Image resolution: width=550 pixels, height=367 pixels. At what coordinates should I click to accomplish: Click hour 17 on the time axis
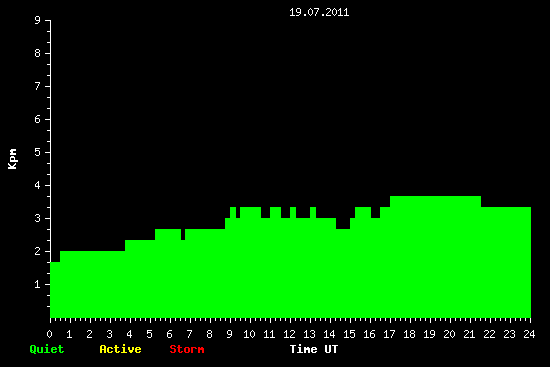point(389,334)
